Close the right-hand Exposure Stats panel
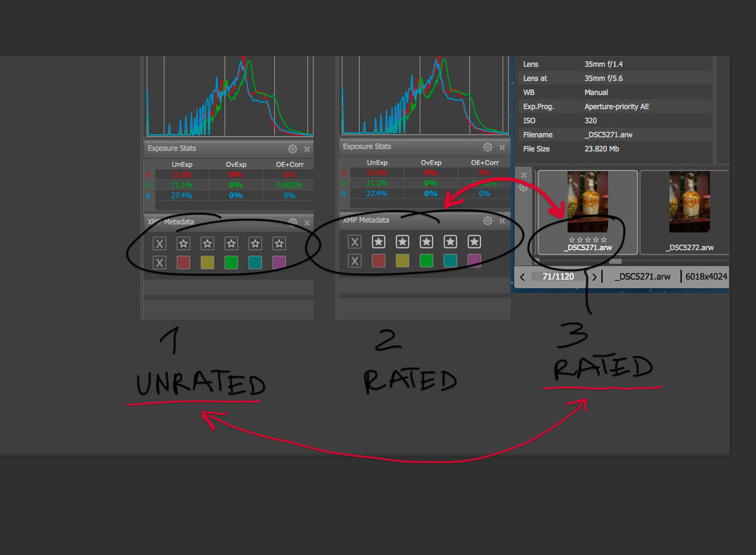756x555 pixels. coord(502,147)
